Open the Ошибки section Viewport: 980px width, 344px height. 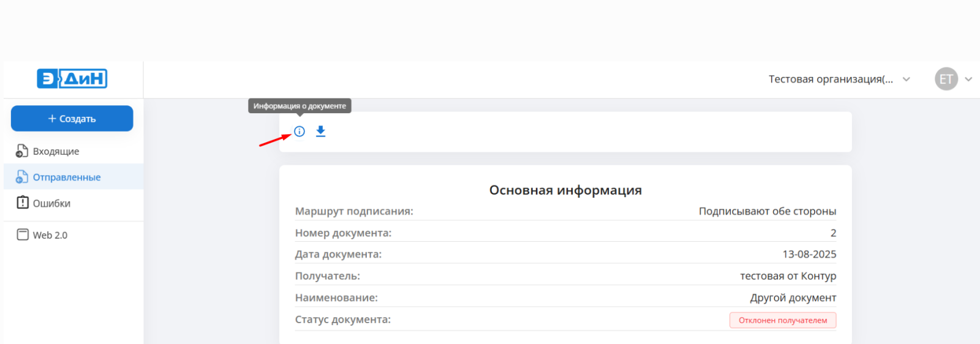(51, 204)
